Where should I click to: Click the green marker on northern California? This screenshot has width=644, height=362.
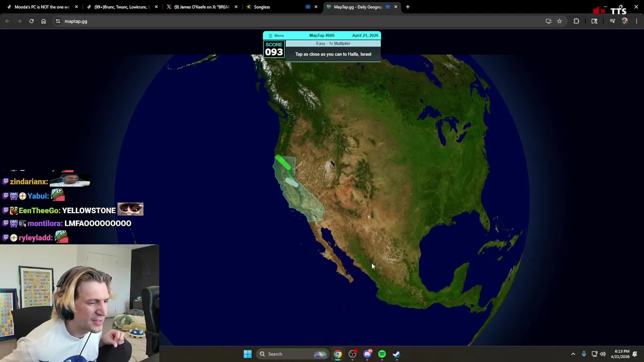coord(283,162)
